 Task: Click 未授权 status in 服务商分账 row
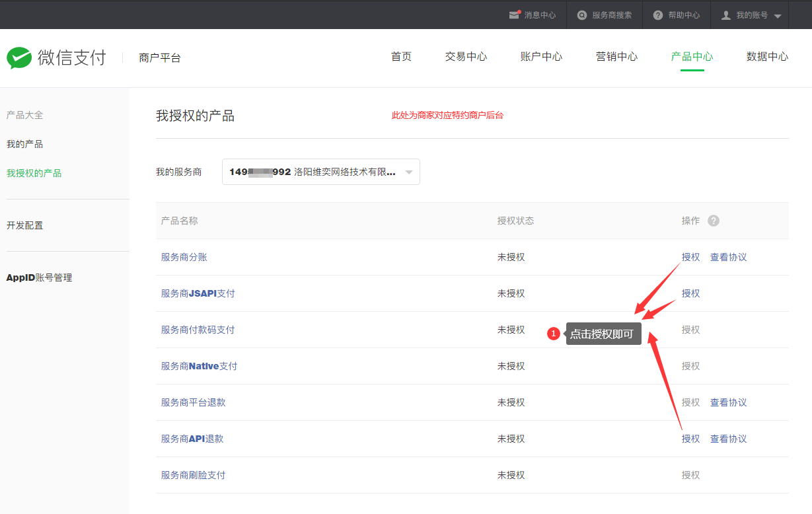click(511, 257)
